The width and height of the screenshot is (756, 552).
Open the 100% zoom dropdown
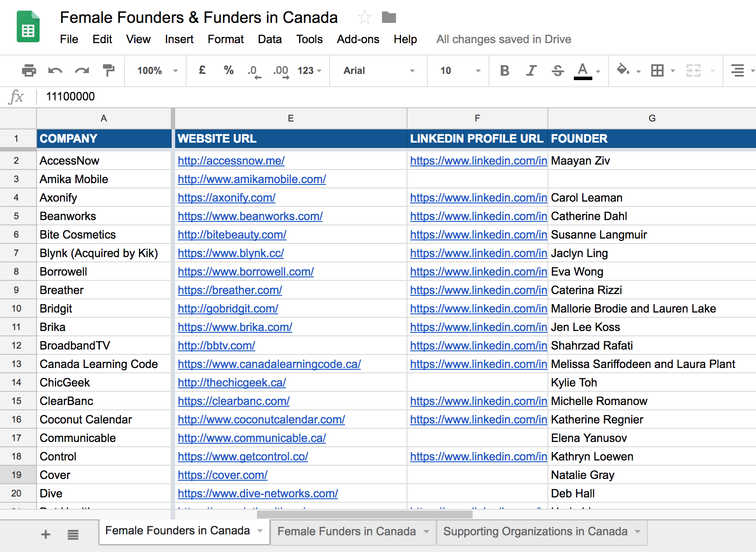pyautogui.click(x=157, y=70)
